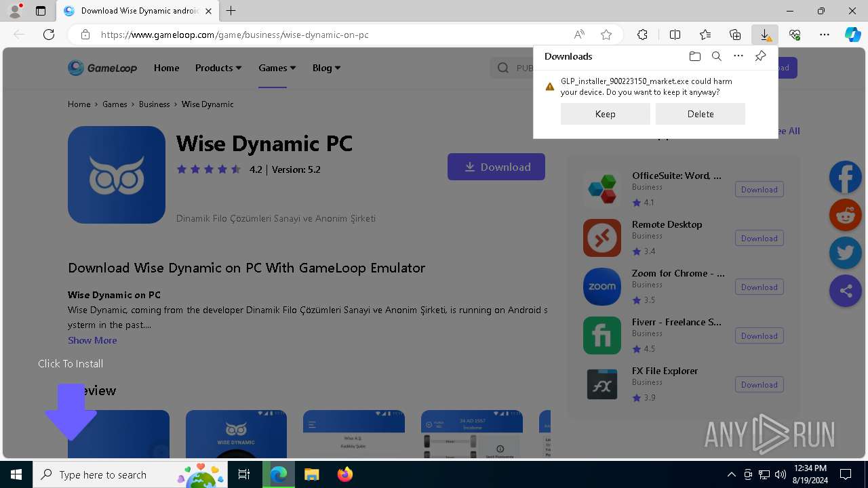The width and height of the screenshot is (868, 488).
Task: Share page on Twitter
Action: (x=846, y=253)
